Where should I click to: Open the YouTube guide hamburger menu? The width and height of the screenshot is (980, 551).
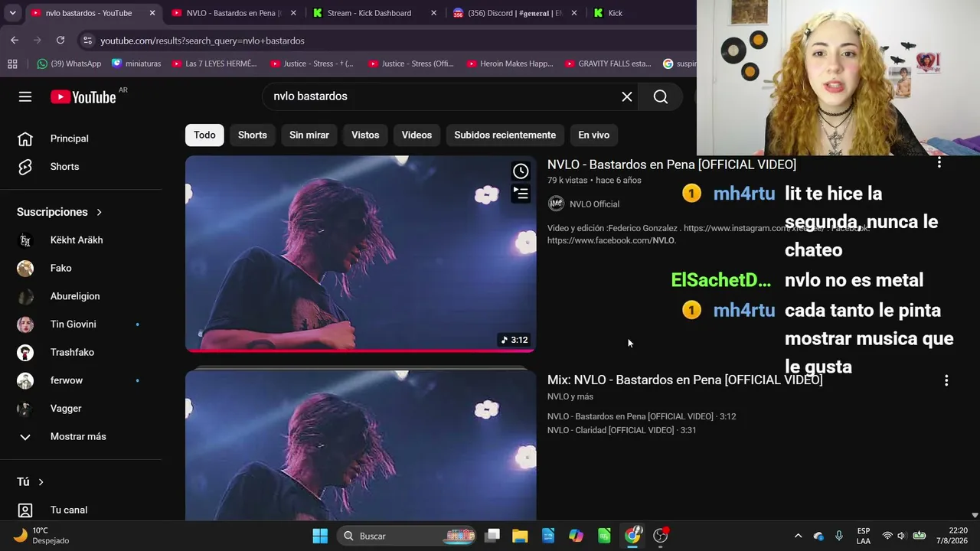pyautogui.click(x=25, y=96)
